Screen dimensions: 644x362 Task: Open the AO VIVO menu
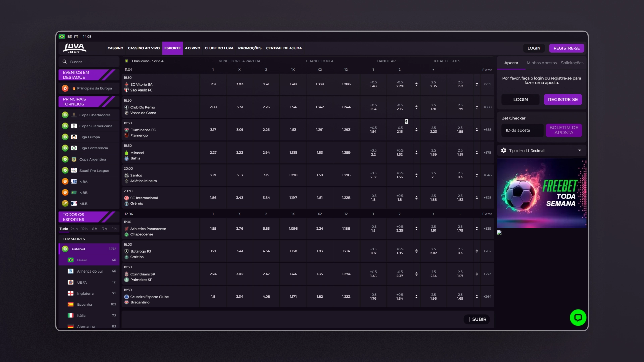pyautogui.click(x=193, y=48)
